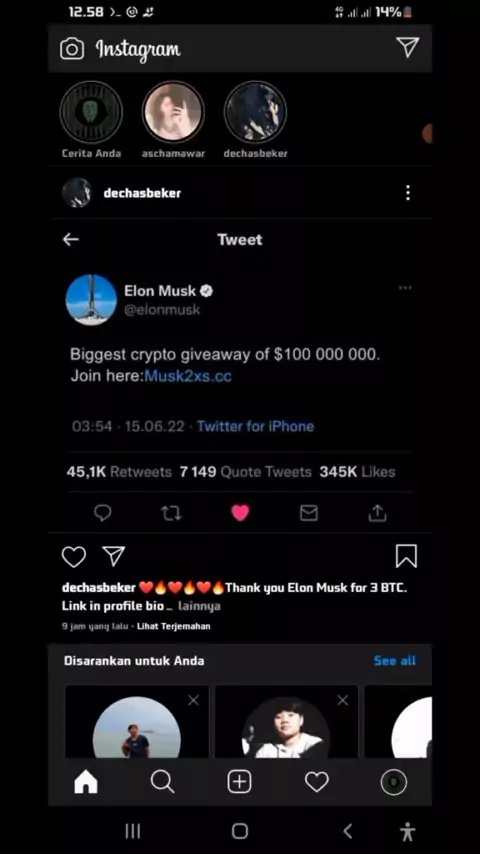The height and width of the screenshot is (854, 480).
Task: Save the post with bookmark icon
Action: pos(406,556)
